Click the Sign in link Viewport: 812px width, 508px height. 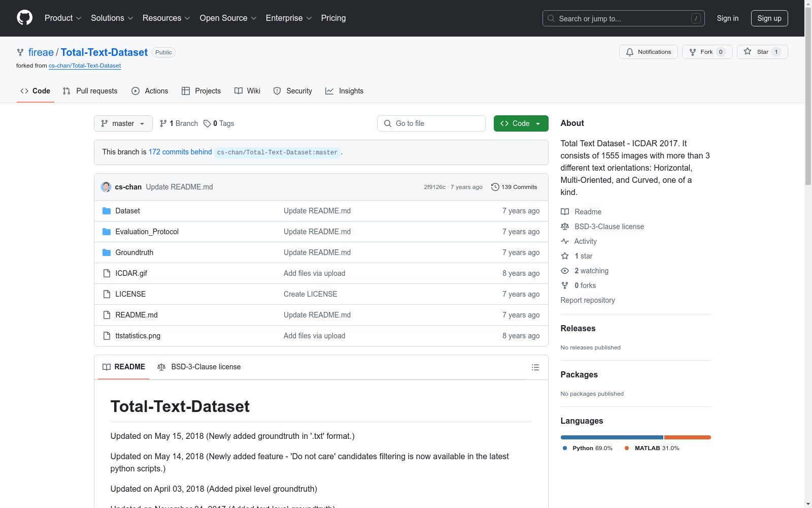[x=727, y=18]
